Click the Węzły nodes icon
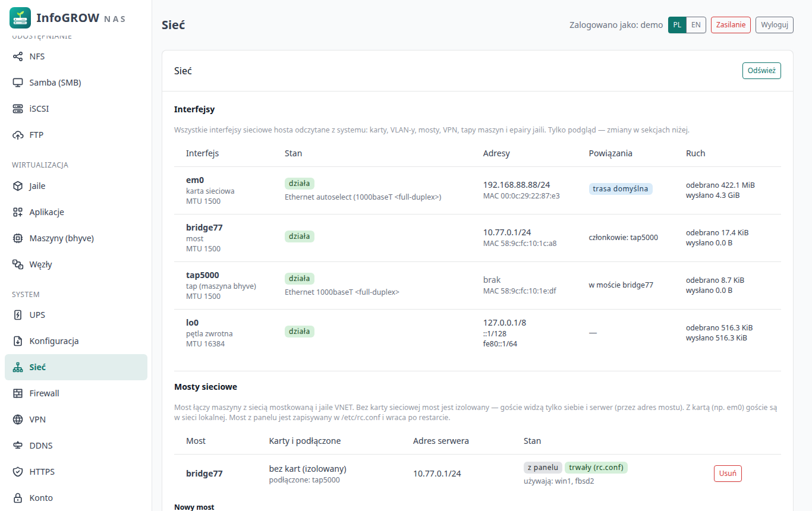This screenshot has width=812, height=511. coord(18,264)
